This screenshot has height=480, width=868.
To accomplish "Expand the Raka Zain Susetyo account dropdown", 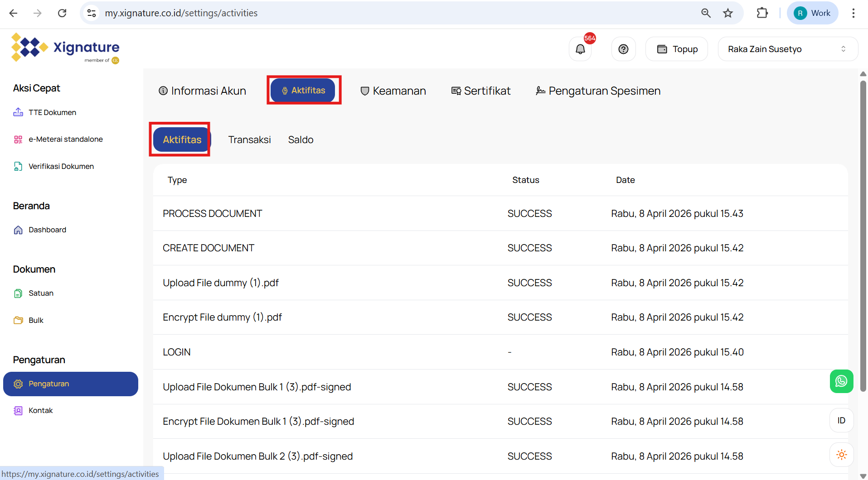I will [x=787, y=49].
